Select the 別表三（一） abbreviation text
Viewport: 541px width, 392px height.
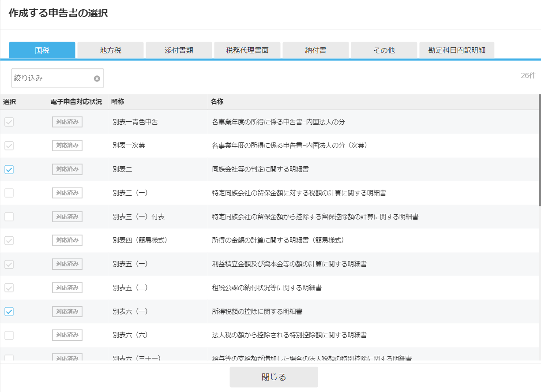(130, 193)
